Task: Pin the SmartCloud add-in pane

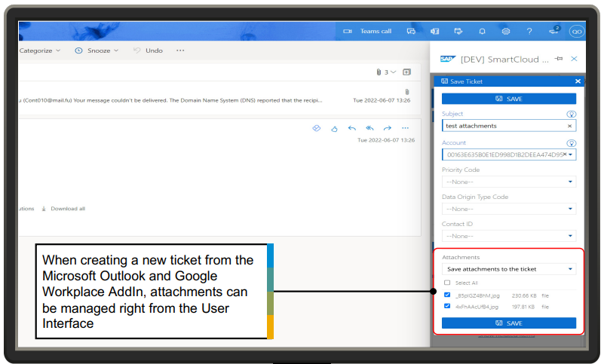Action: (x=559, y=59)
